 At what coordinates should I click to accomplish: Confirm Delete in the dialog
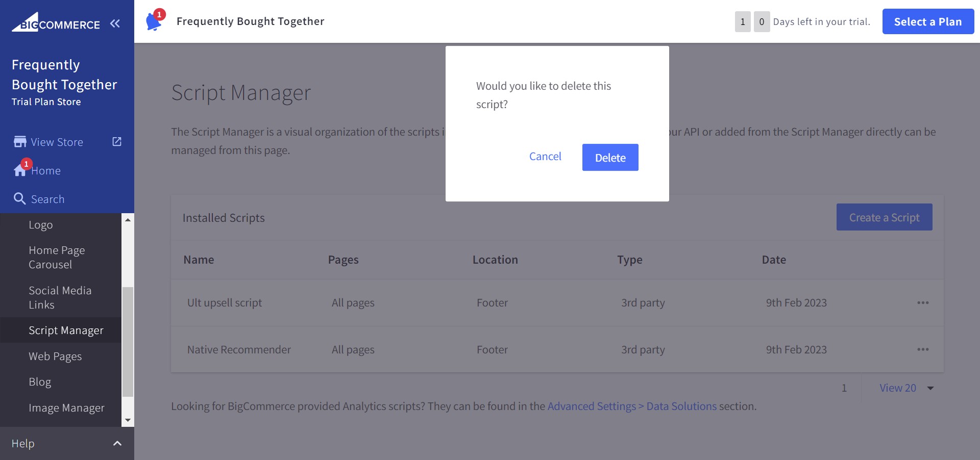[x=610, y=158]
